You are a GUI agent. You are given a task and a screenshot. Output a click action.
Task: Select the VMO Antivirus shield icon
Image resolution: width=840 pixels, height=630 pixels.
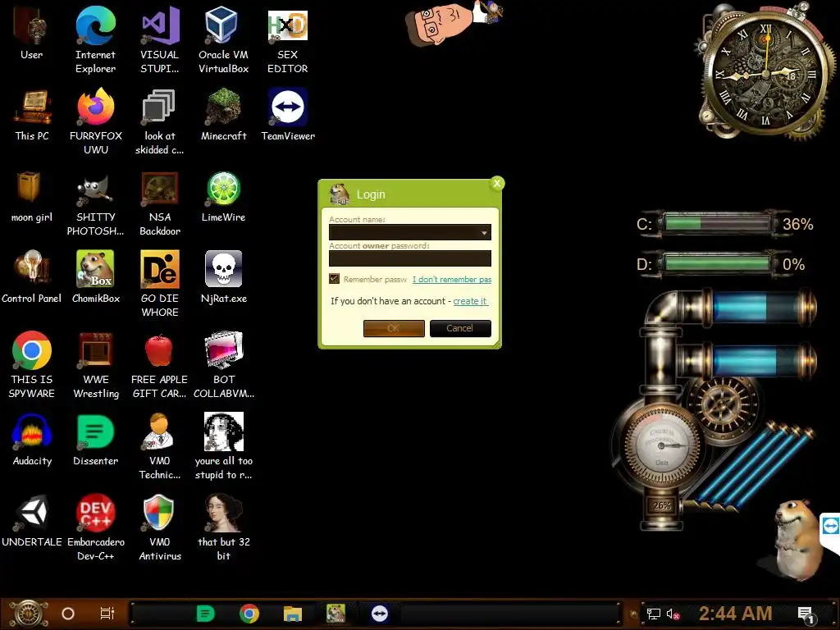click(160, 527)
